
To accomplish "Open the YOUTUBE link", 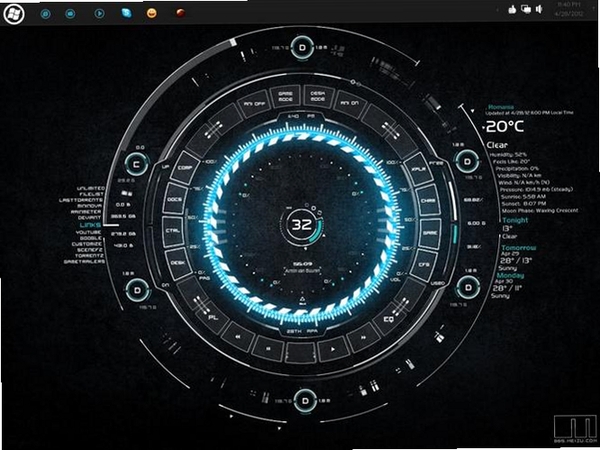I will click(x=88, y=232).
